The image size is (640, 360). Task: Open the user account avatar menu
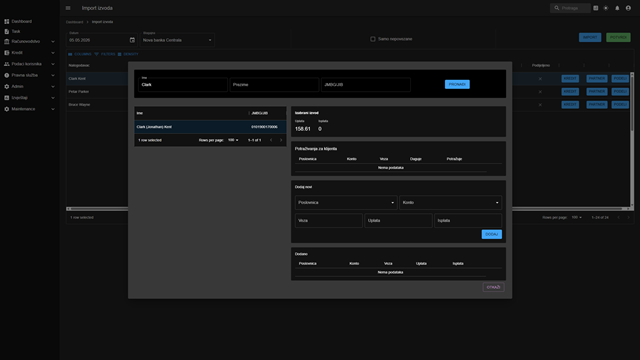(x=628, y=8)
